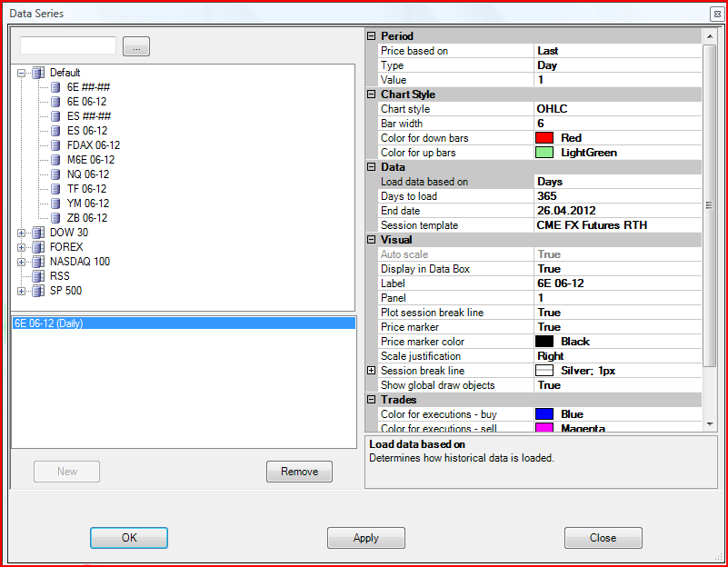This screenshot has width=728, height=567.
Task: Click Scale justification Right value
Action: 618,356
